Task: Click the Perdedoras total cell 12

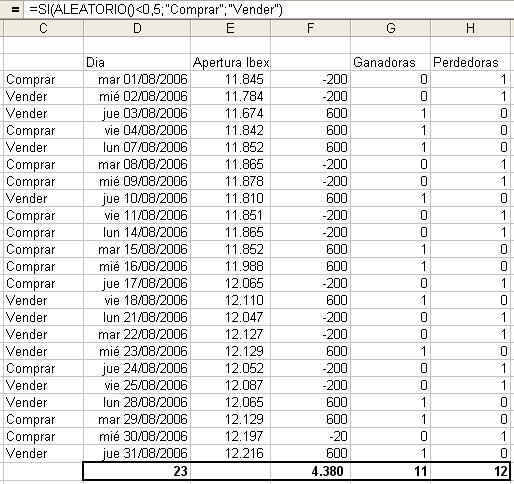Action: [470, 471]
